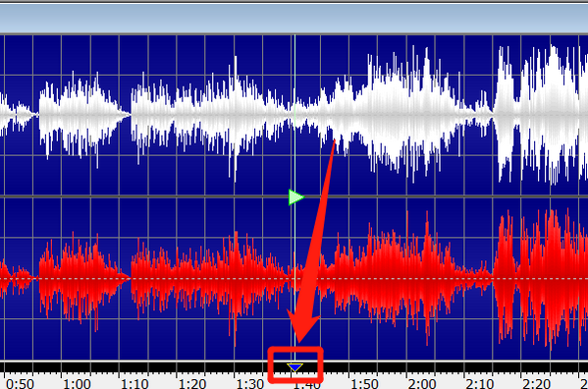
Task: Set position at the 1:30 ruler label
Action: tap(249, 384)
